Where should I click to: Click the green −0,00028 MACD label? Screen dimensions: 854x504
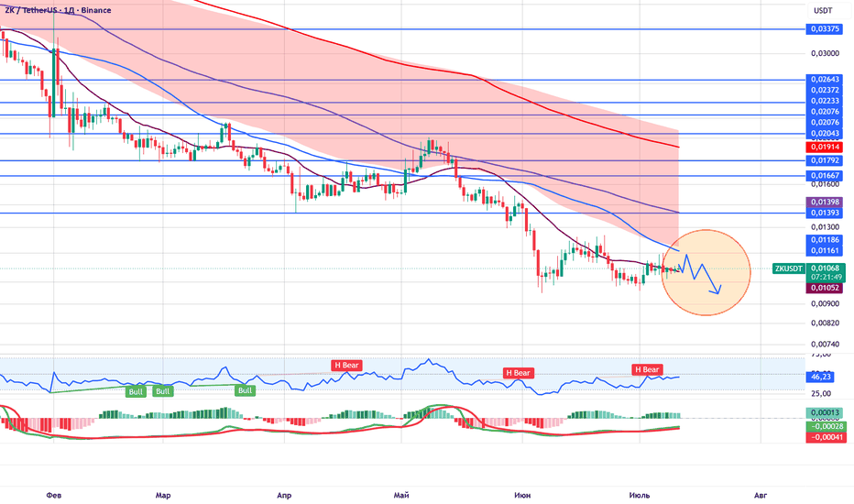click(x=827, y=426)
